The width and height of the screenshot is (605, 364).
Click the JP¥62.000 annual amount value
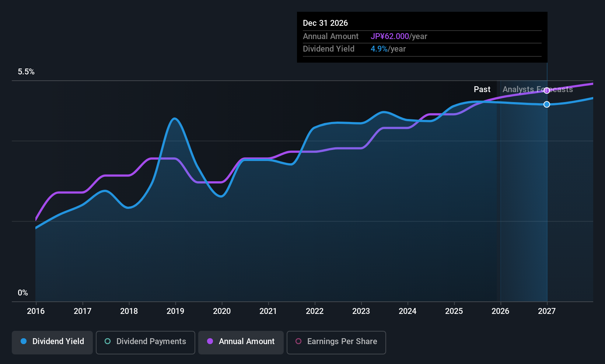pos(390,36)
